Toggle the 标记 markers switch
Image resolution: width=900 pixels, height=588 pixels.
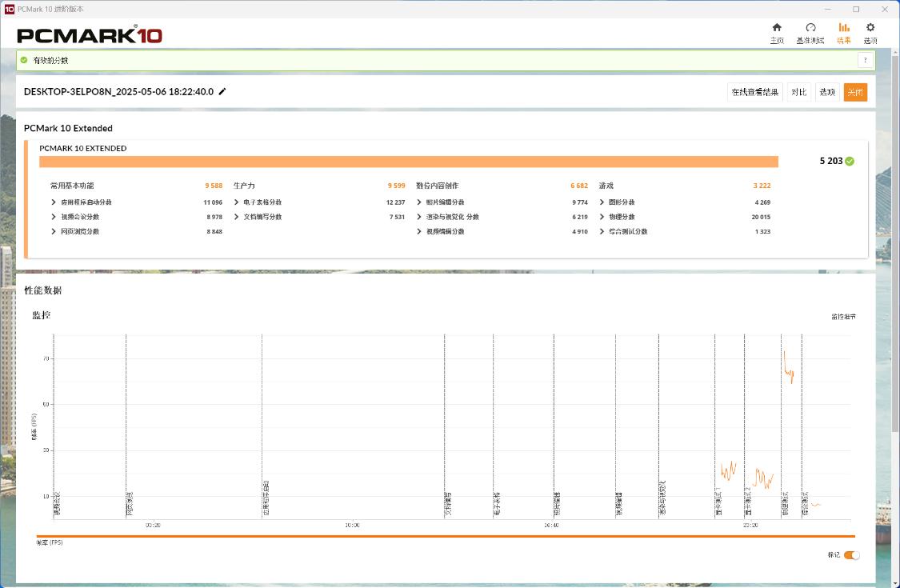pos(852,554)
